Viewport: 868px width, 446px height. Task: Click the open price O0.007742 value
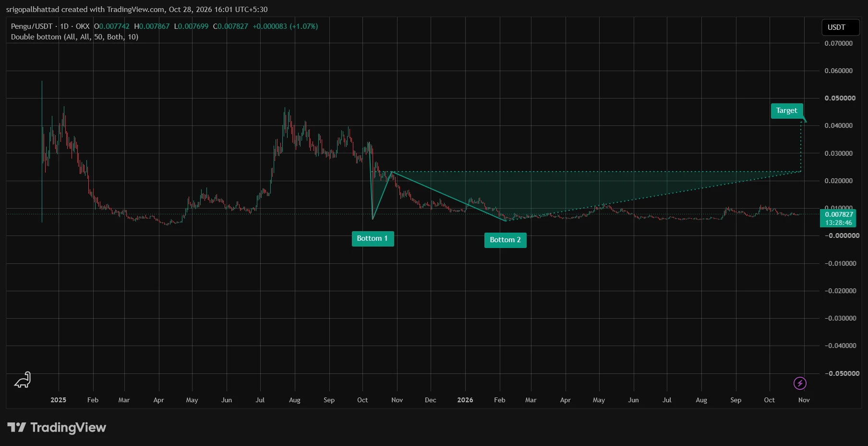pyautogui.click(x=112, y=26)
